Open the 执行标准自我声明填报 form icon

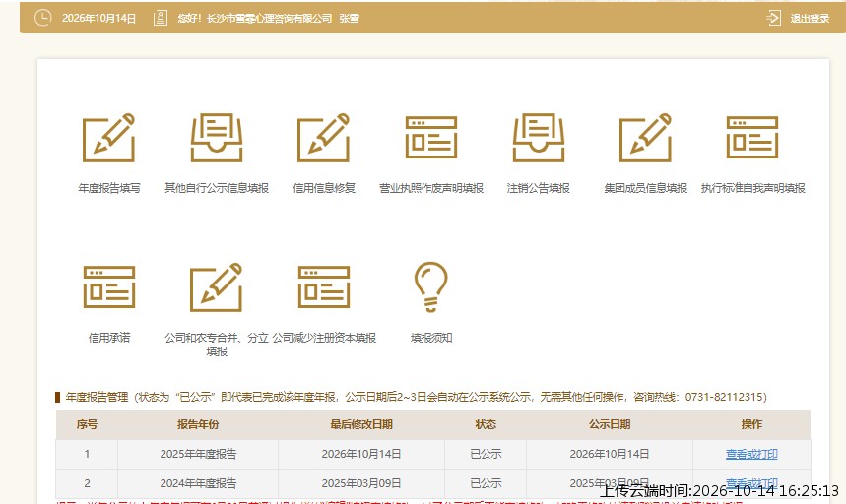tap(752, 138)
